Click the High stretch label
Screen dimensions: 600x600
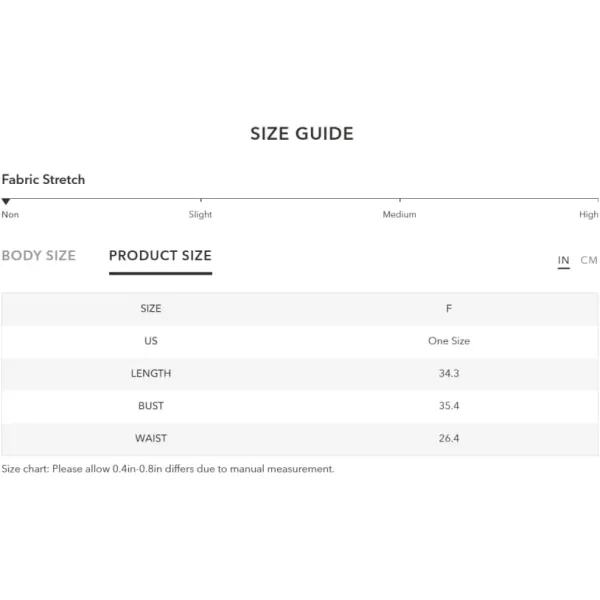click(x=589, y=215)
